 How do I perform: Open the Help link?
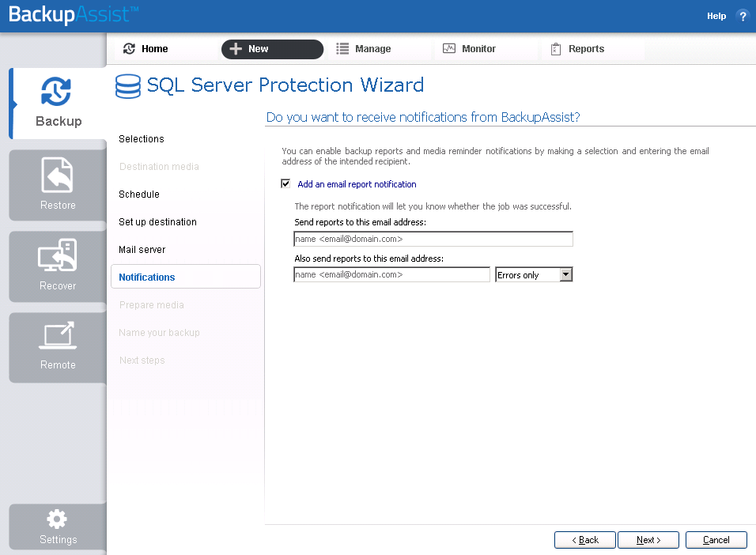(716, 16)
